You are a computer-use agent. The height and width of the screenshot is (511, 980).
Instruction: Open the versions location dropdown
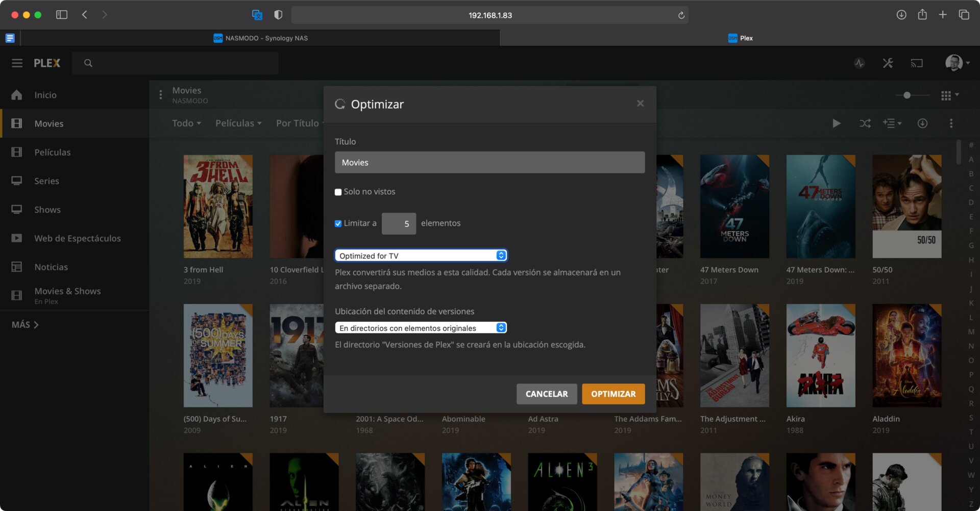pos(420,327)
